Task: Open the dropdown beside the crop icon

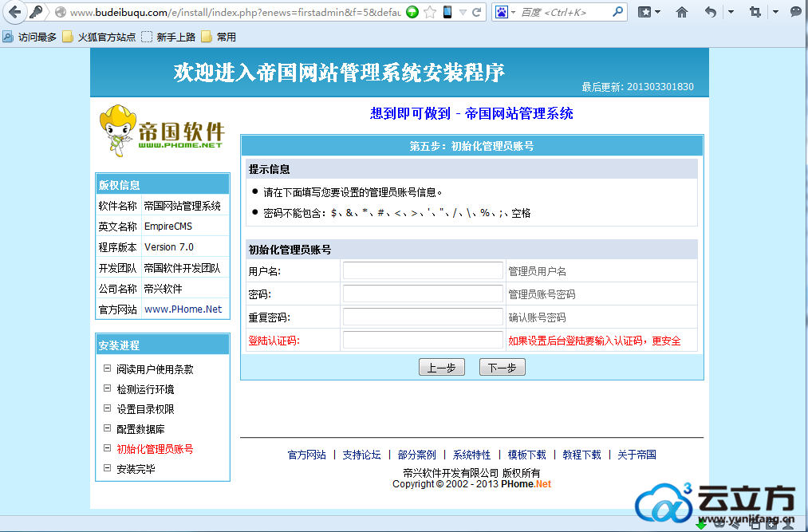Action: point(775,13)
